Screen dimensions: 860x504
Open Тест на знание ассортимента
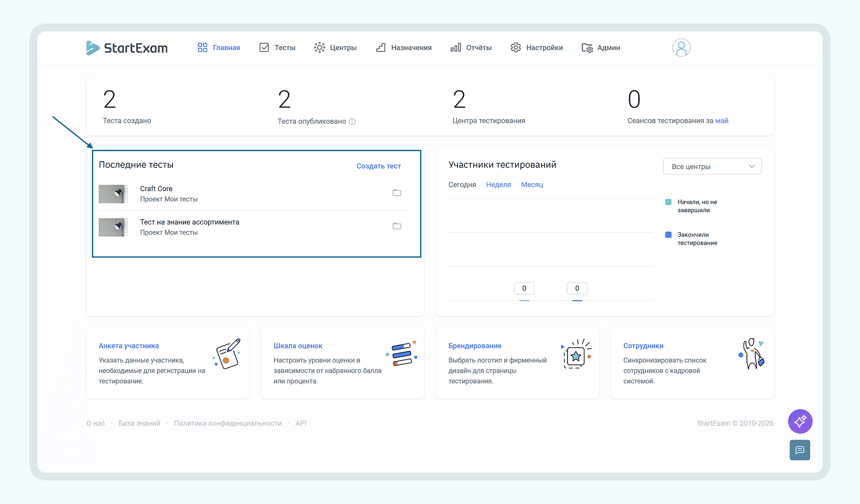[190, 222]
